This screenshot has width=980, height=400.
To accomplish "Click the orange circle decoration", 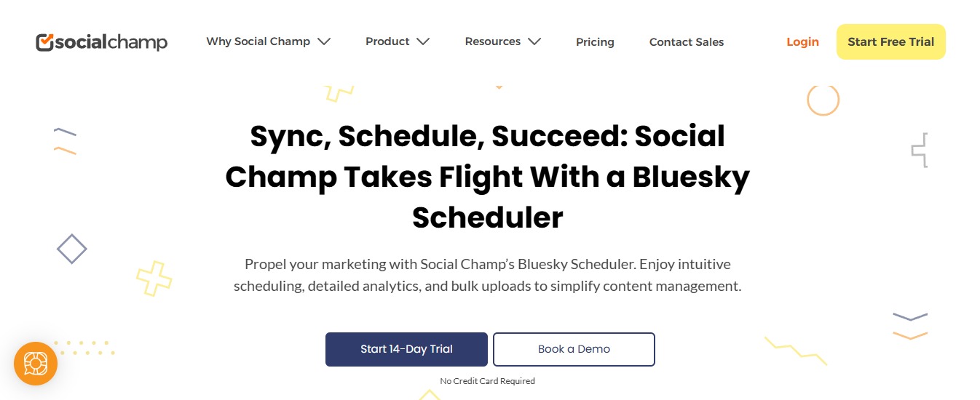I will [x=823, y=99].
